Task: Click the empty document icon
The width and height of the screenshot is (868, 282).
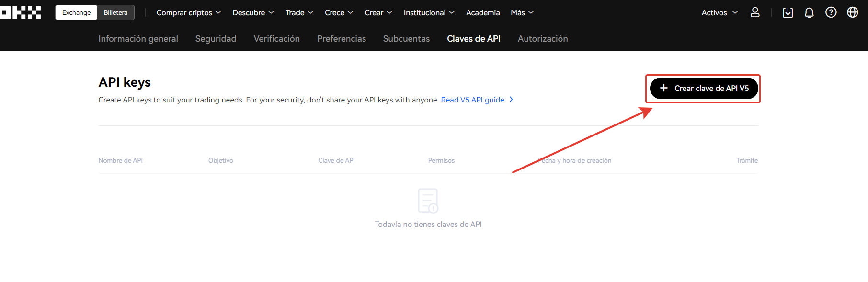Action: [428, 201]
